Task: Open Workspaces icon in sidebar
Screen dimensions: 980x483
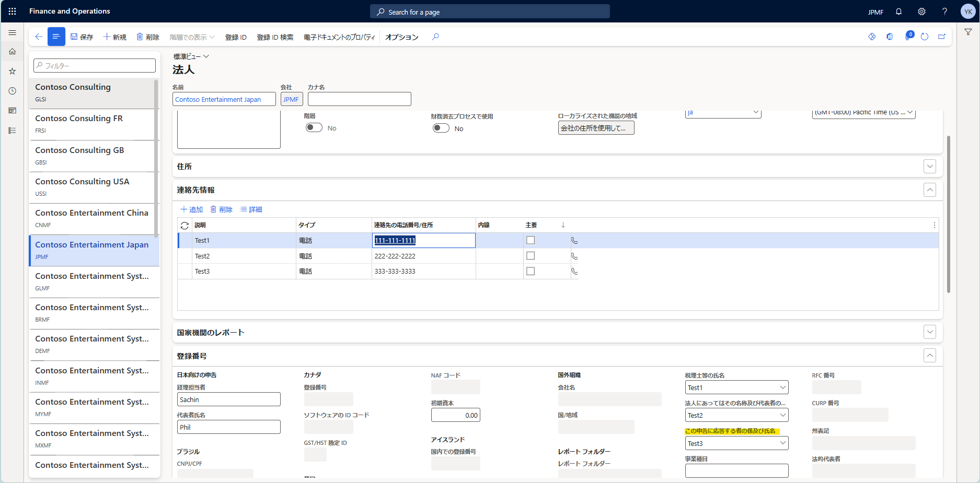Action: [12, 111]
